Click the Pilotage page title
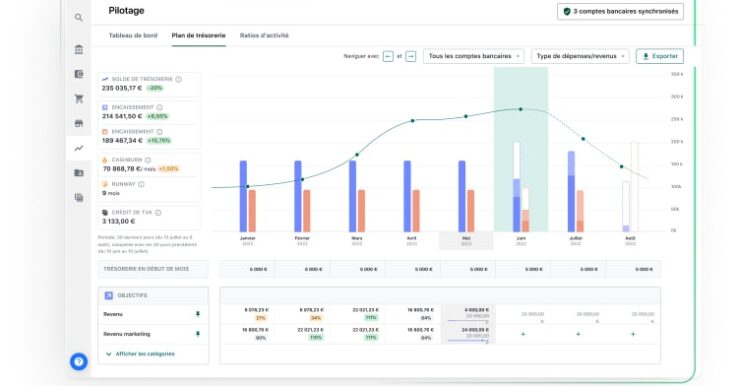The image size is (738, 386). pyautogui.click(x=126, y=10)
